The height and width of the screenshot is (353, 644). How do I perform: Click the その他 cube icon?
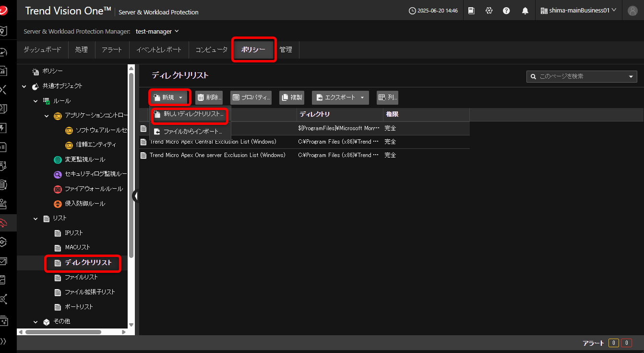[x=47, y=322]
